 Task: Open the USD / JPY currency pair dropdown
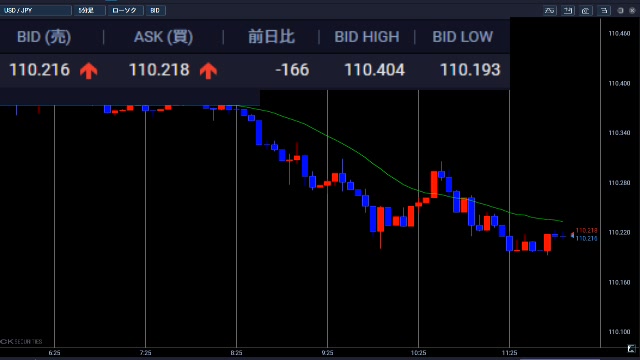click(36, 11)
